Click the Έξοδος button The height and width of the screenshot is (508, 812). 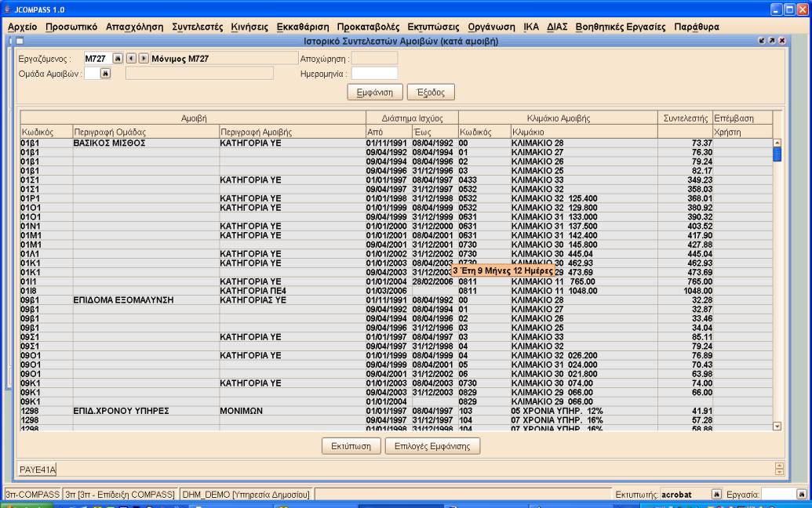pos(431,92)
